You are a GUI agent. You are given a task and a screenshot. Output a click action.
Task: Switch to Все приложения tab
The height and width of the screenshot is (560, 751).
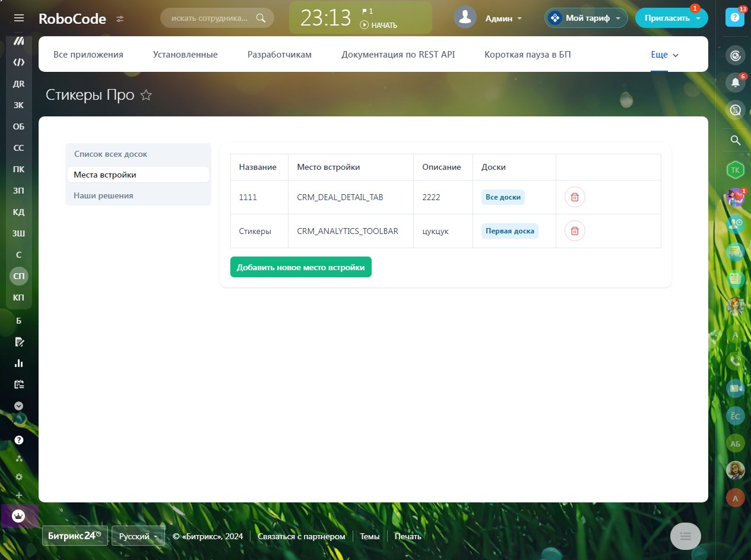(x=88, y=55)
